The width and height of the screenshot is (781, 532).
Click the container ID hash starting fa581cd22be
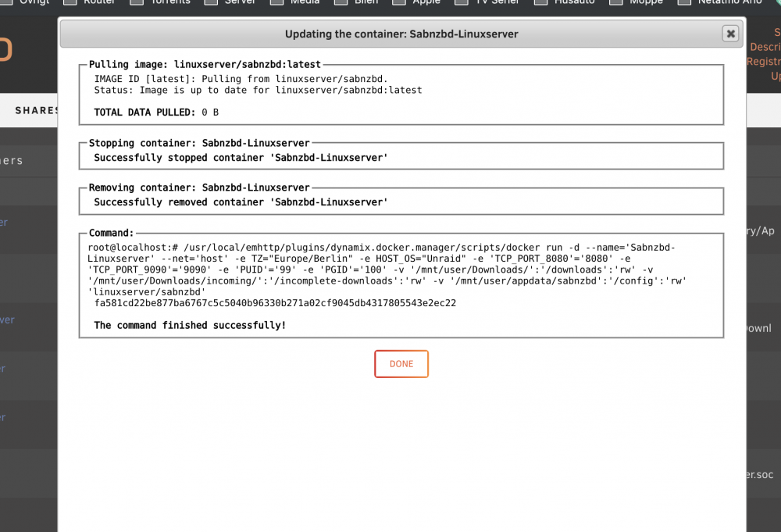pos(275,303)
